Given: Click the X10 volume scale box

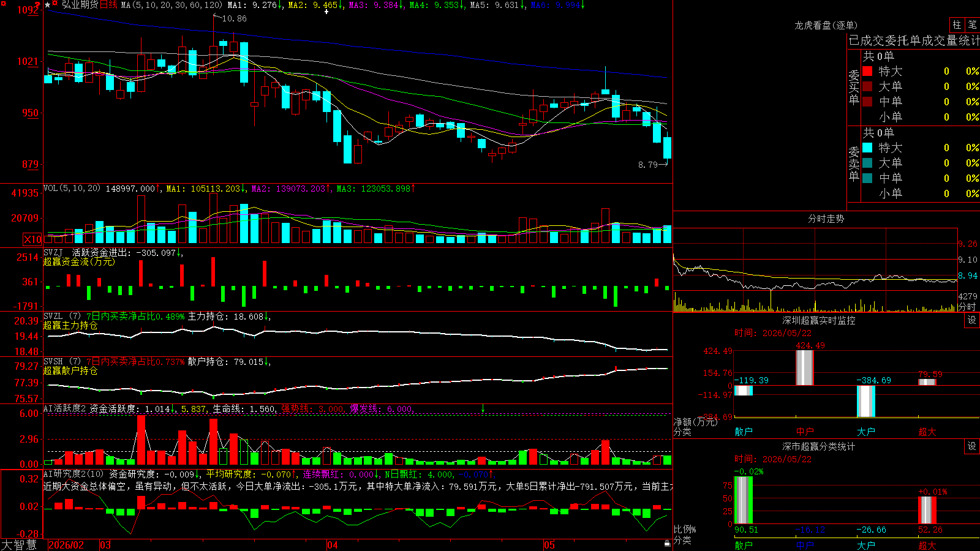Looking at the screenshot, I should click(x=33, y=239).
